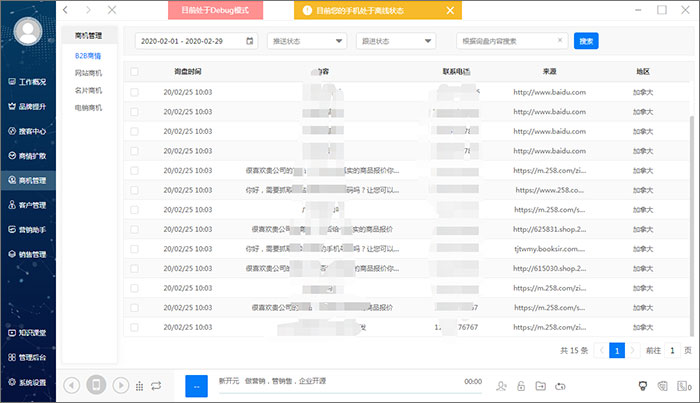Image resolution: width=700 pixels, height=403 pixels.
Task: Expand the first 推进状态 dropdown
Action: pos(307,43)
